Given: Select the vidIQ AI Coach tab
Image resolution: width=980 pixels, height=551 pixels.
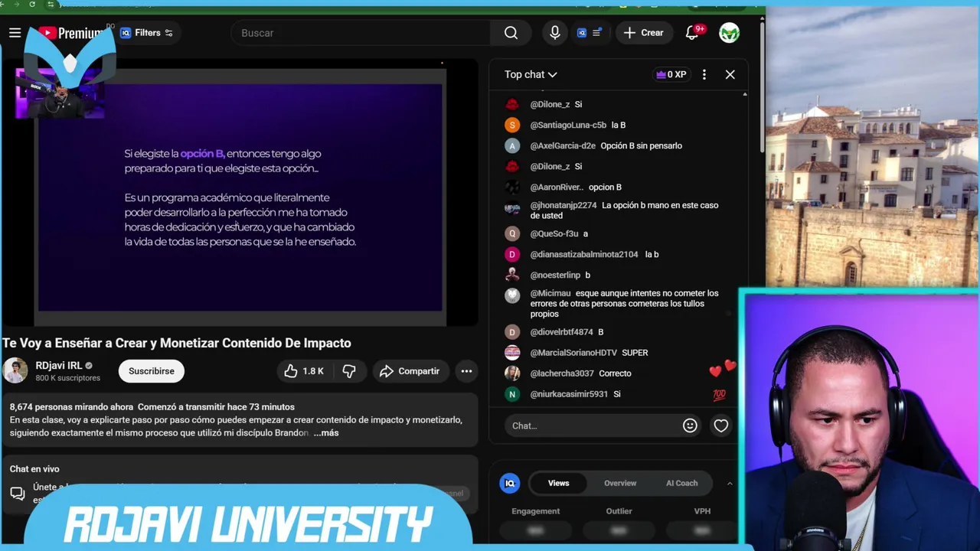Looking at the screenshot, I should point(681,483).
